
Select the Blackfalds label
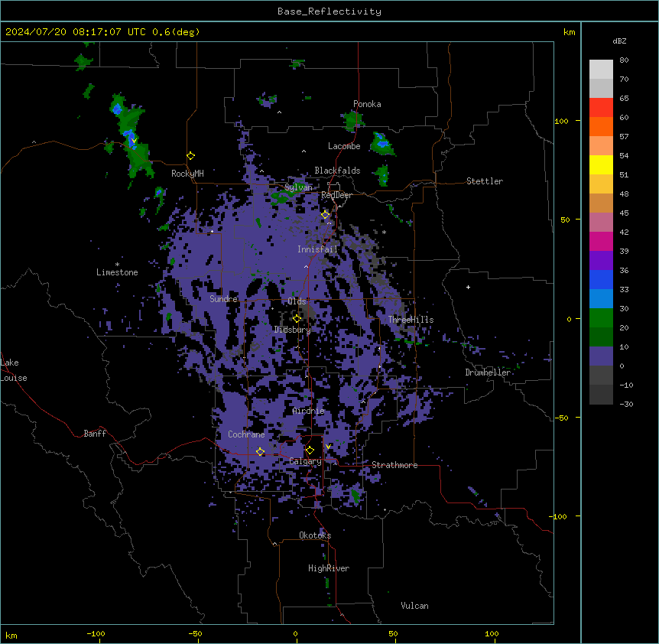337,171
